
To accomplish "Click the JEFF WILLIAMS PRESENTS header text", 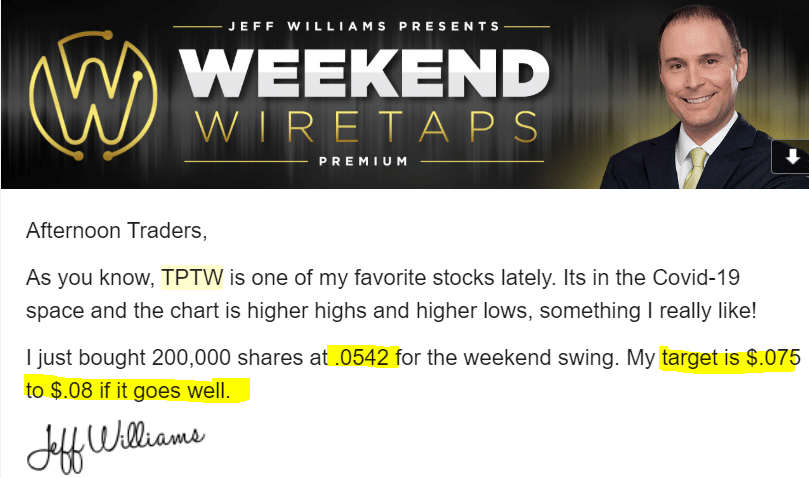I will (x=364, y=26).
